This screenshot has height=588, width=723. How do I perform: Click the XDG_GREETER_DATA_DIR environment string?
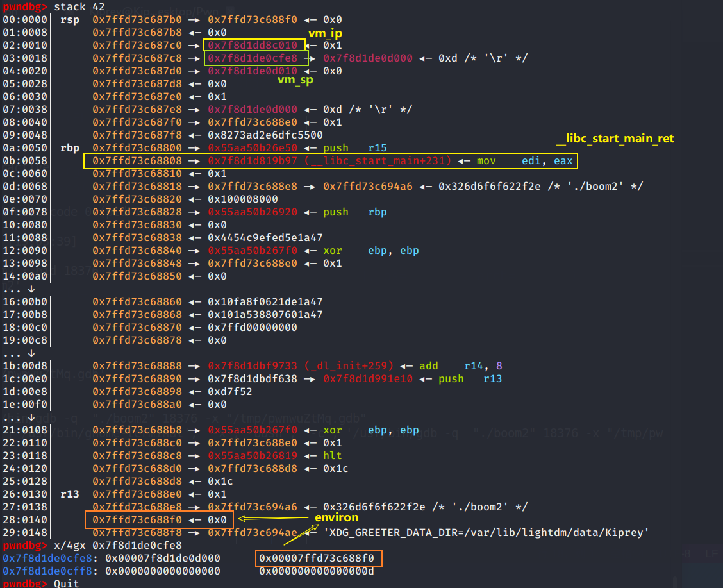(486, 532)
